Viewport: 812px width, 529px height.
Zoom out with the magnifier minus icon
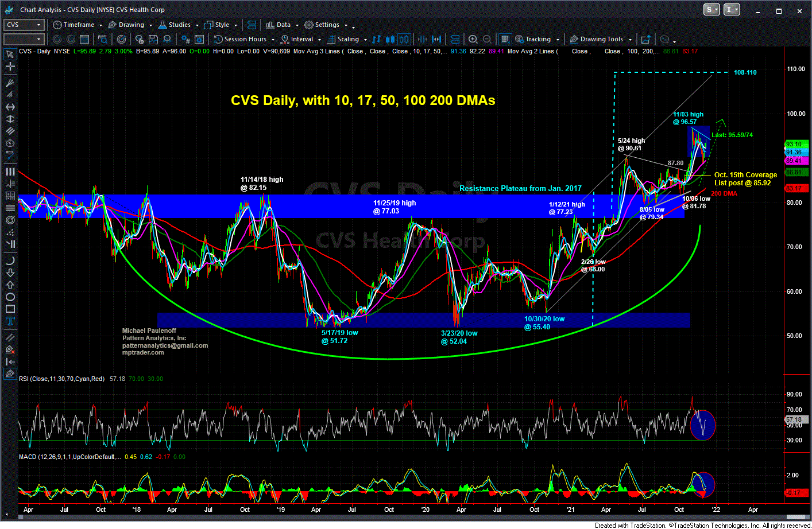pyautogui.click(x=487, y=39)
